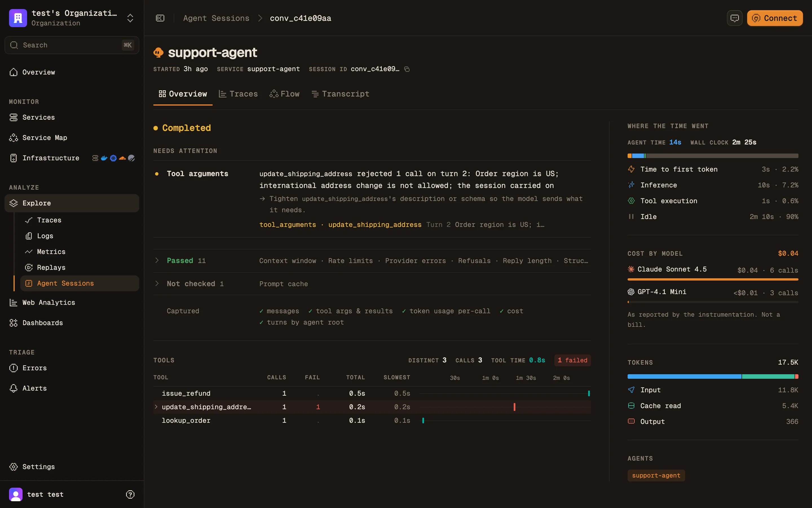Image resolution: width=812 pixels, height=508 pixels.
Task: Click the red update_shipping_address timeline marker
Action: click(x=514, y=407)
